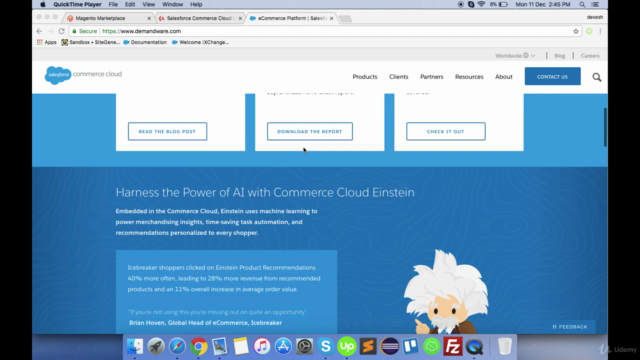Open the App Store in dock
The image size is (640, 360).
pos(283,346)
